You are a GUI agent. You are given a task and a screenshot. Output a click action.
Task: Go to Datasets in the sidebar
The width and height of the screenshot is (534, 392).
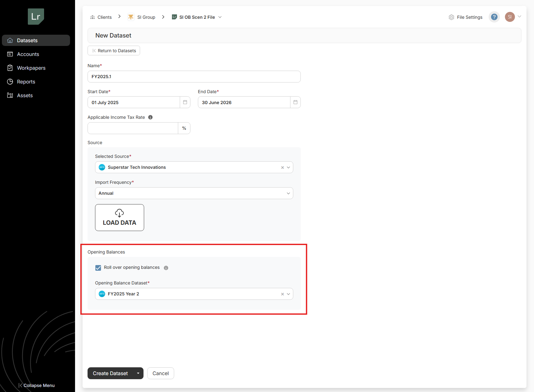tap(36, 40)
